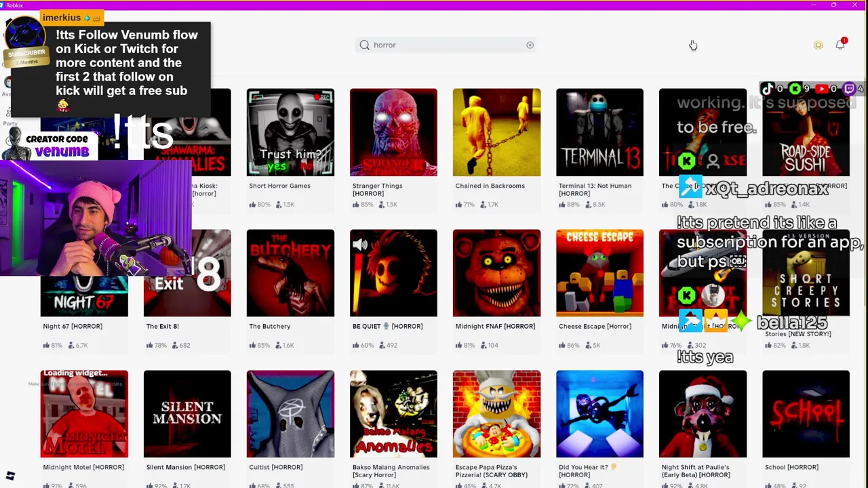This screenshot has width=868, height=488.
Task: Open Night Shift at Paulie's thumbnail
Action: [703, 414]
